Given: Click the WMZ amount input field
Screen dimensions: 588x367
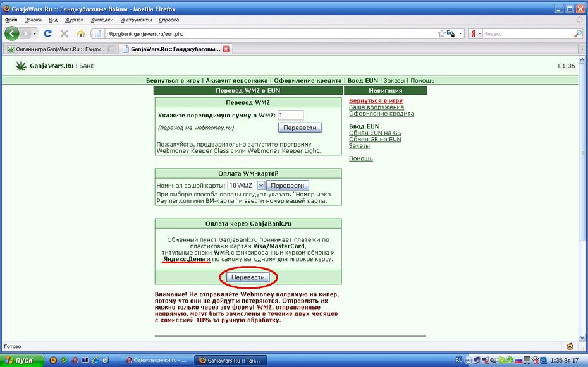Looking at the screenshot, I should coord(291,116).
